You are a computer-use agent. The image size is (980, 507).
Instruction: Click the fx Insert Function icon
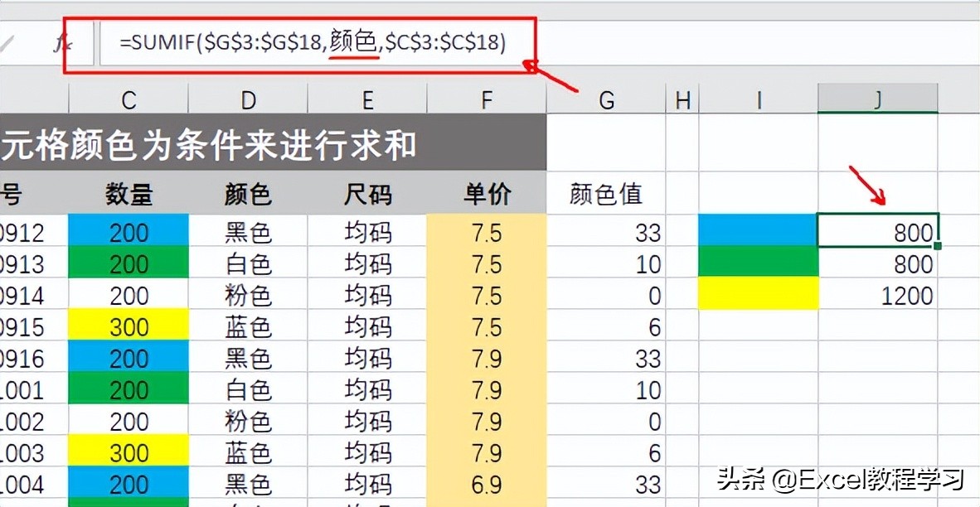(61, 44)
